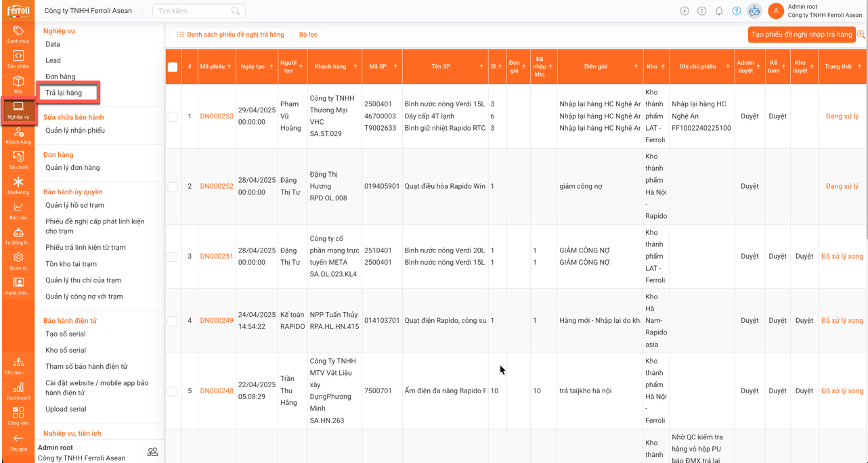Open the help question mark icon
The width and height of the screenshot is (868, 463).
point(737,11)
